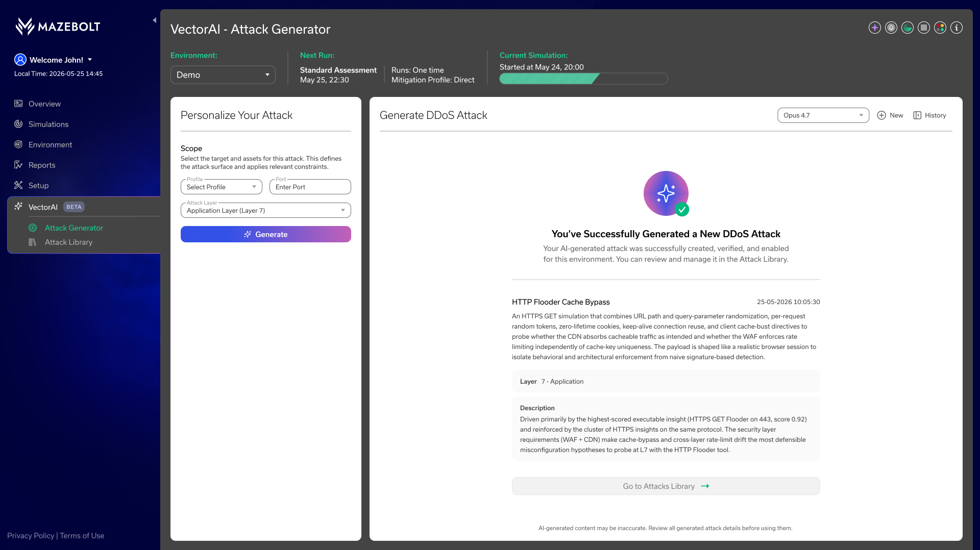Click the success sparkle badge graphic
Viewport: 980px width, 550px height.
666,193
